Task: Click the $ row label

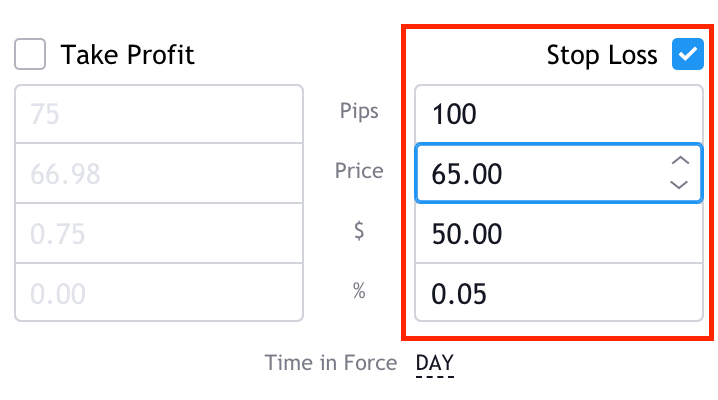Action: point(359,231)
